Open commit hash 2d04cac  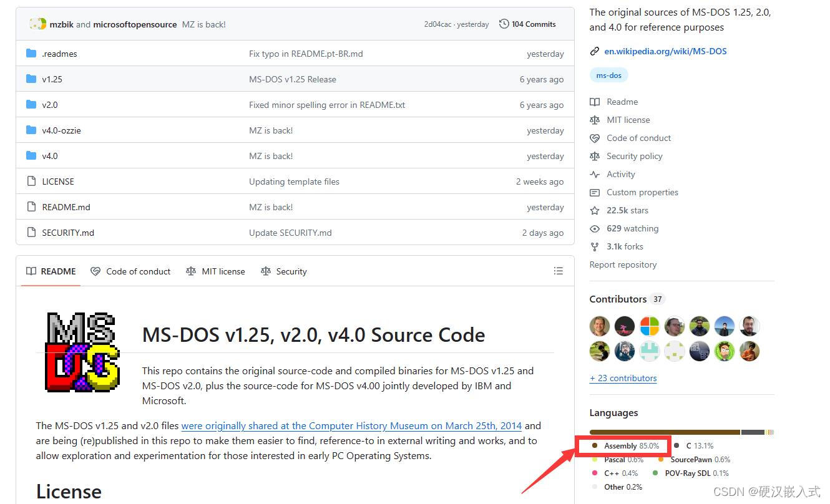click(437, 24)
